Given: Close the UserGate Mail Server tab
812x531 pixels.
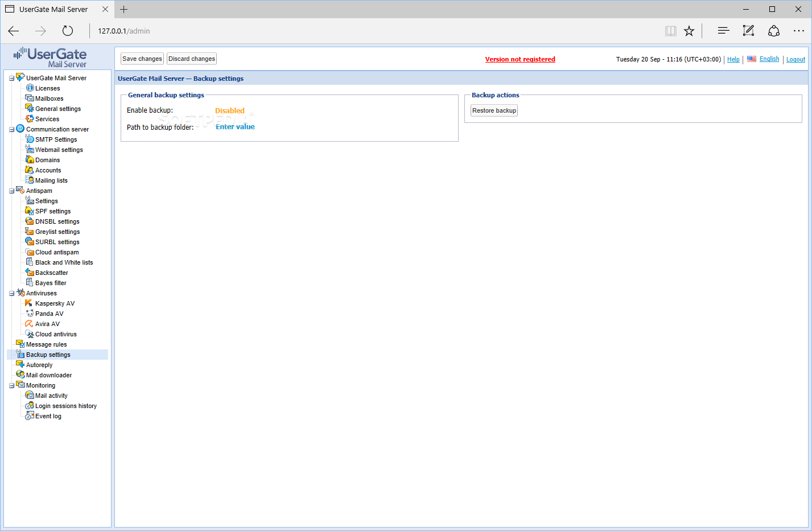Looking at the screenshot, I should point(105,9).
